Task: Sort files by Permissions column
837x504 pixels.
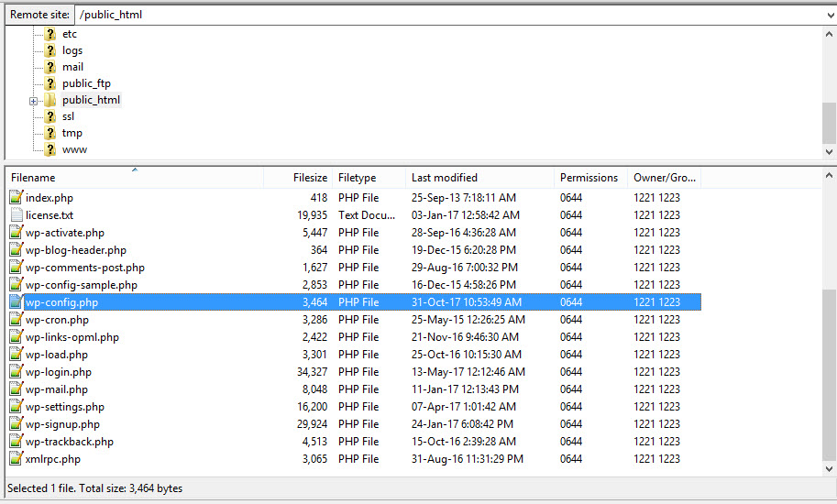Action: [x=591, y=178]
